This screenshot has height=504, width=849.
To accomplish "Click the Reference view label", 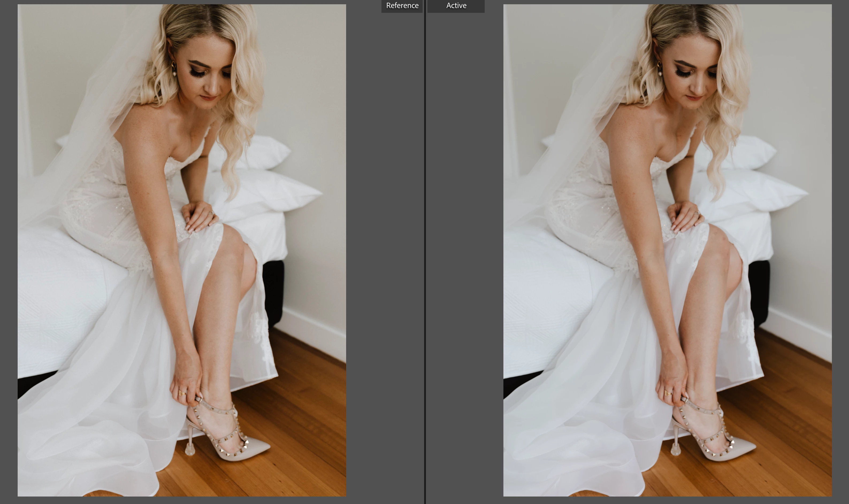I will (402, 6).
